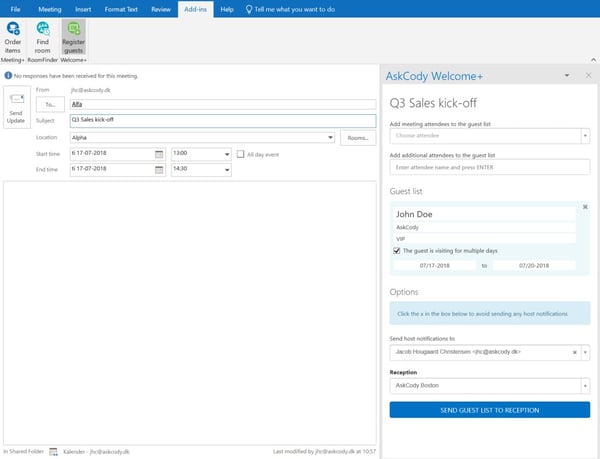
Task: Open the Format Text tab
Action: (x=121, y=9)
